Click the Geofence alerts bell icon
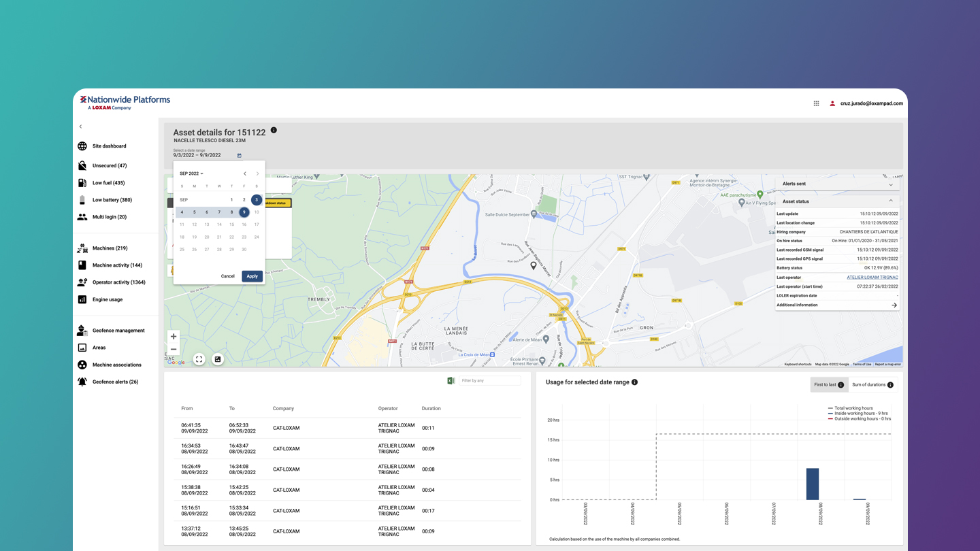980x551 pixels. point(82,382)
